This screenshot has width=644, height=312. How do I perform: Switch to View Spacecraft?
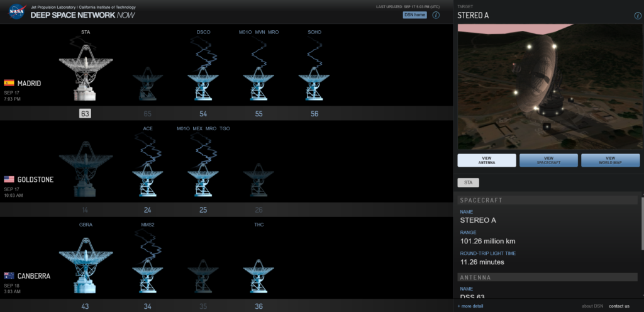point(548,160)
